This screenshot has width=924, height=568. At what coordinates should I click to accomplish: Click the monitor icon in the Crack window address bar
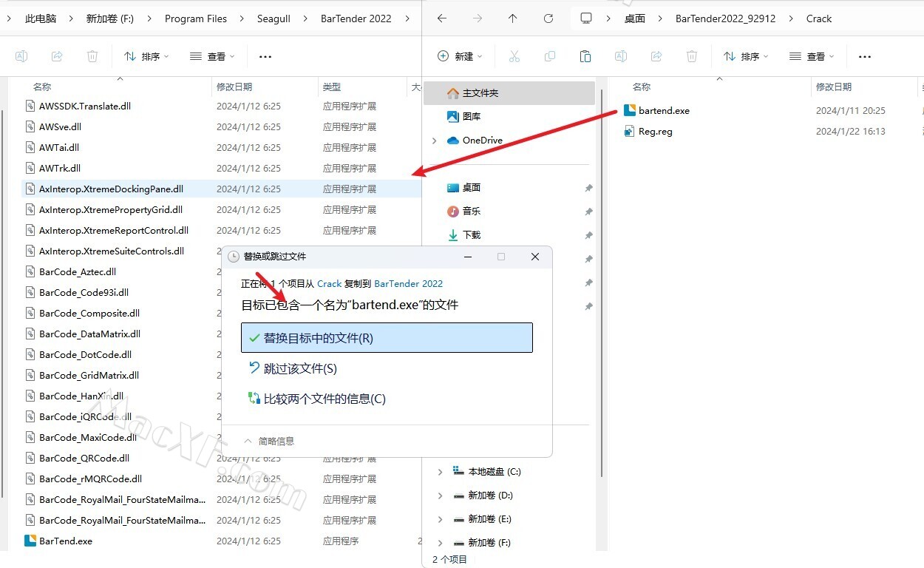(586, 18)
